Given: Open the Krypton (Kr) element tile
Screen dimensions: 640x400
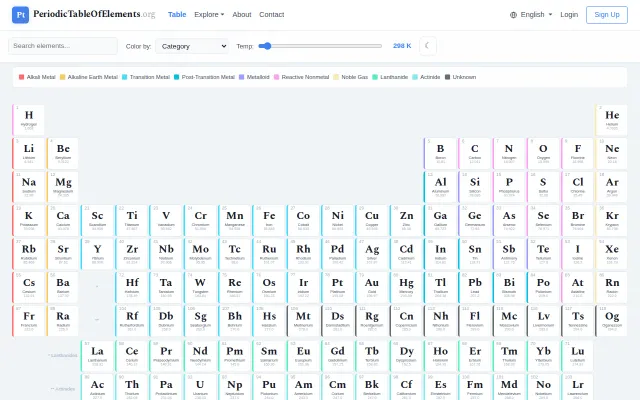Looking at the screenshot, I should (x=611, y=220).
